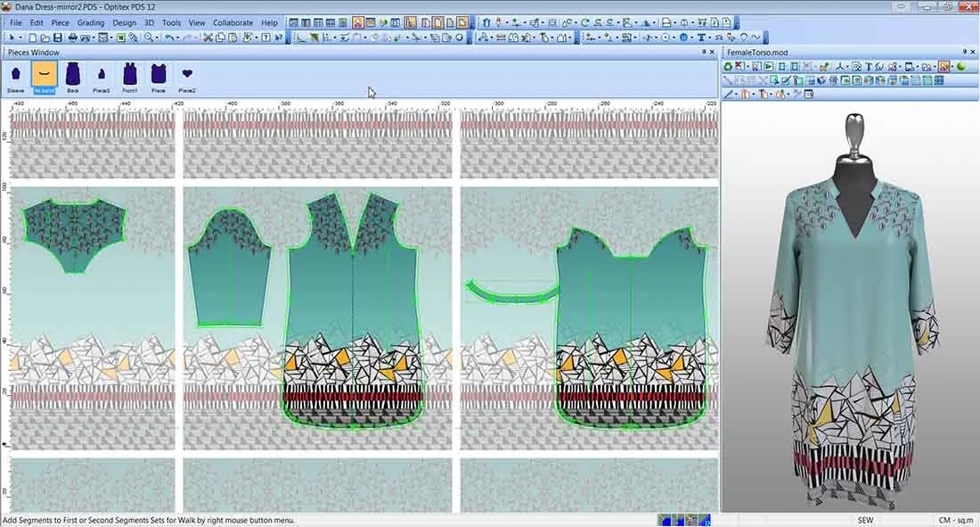This screenshot has height=527, width=980.
Task: Open the Help menu
Action: point(269,22)
